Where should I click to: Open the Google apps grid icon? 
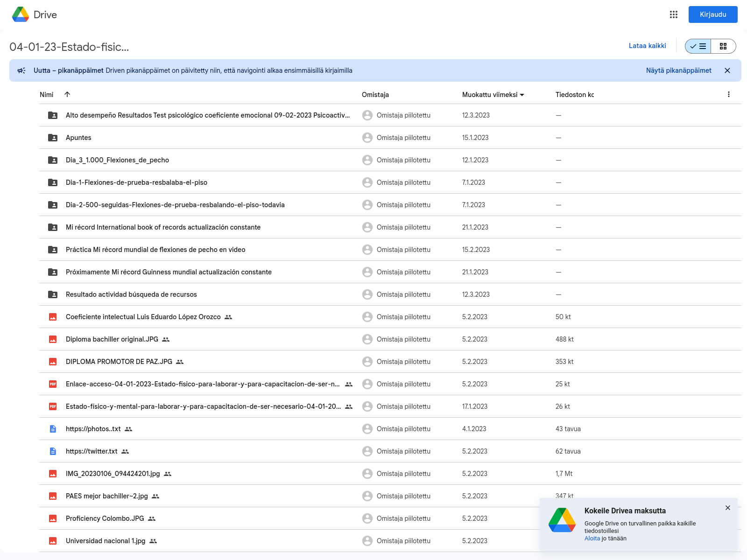(x=673, y=14)
